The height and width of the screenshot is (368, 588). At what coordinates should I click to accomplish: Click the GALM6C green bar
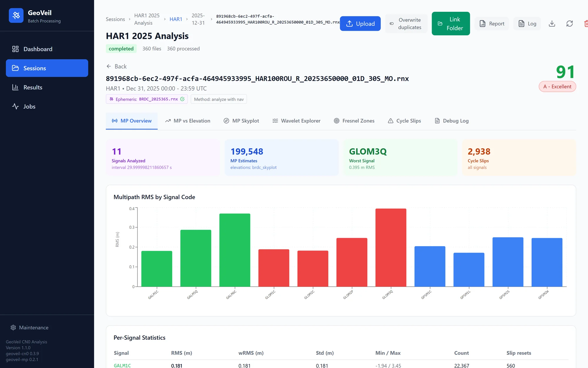coord(235,250)
